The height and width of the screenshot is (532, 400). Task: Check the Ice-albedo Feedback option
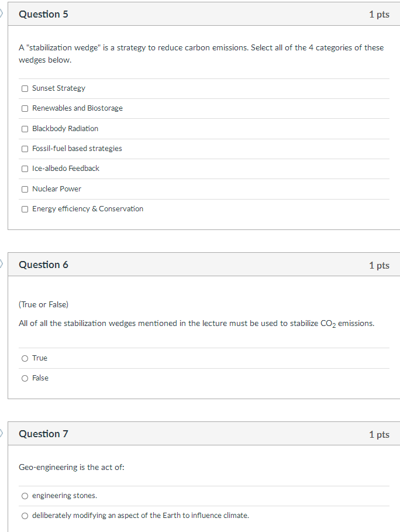[x=25, y=169]
